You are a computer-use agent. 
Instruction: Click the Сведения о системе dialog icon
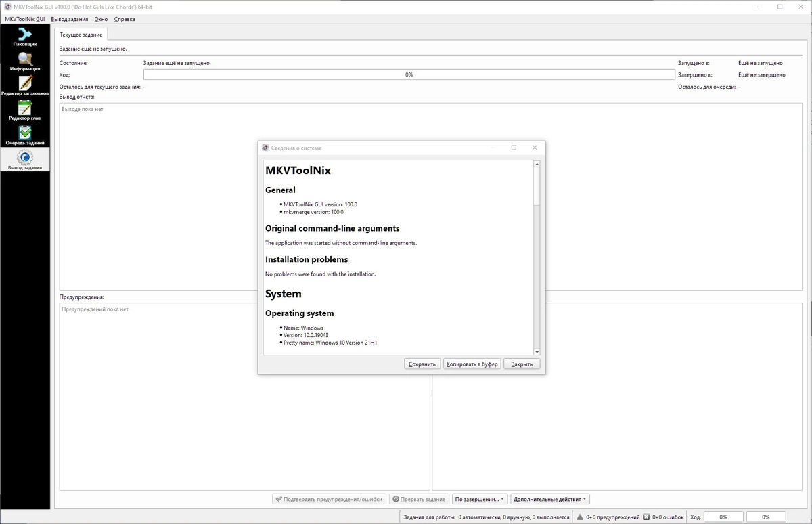tap(265, 148)
